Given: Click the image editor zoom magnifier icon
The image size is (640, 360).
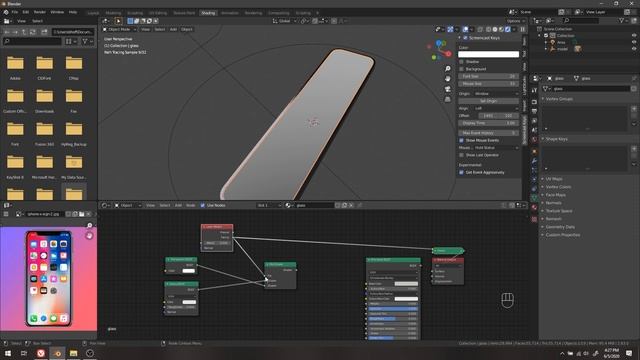Looking at the screenshot, I should click(x=90, y=225).
